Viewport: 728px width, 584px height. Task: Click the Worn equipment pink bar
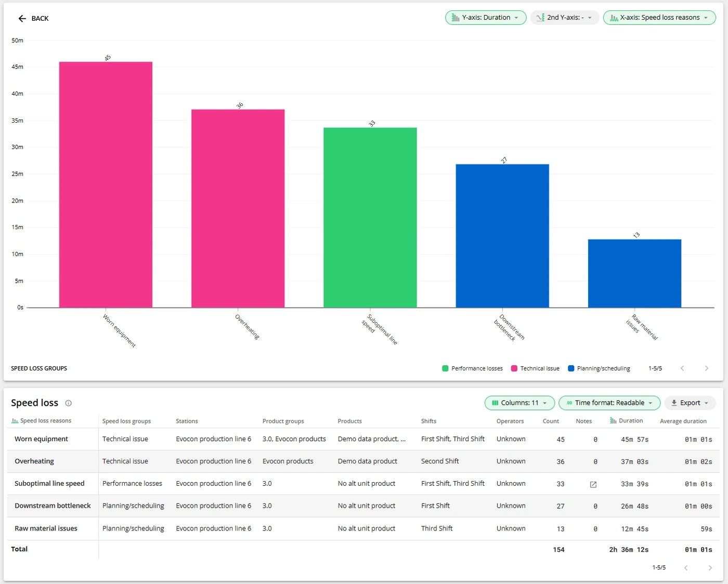(x=106, y=184)
